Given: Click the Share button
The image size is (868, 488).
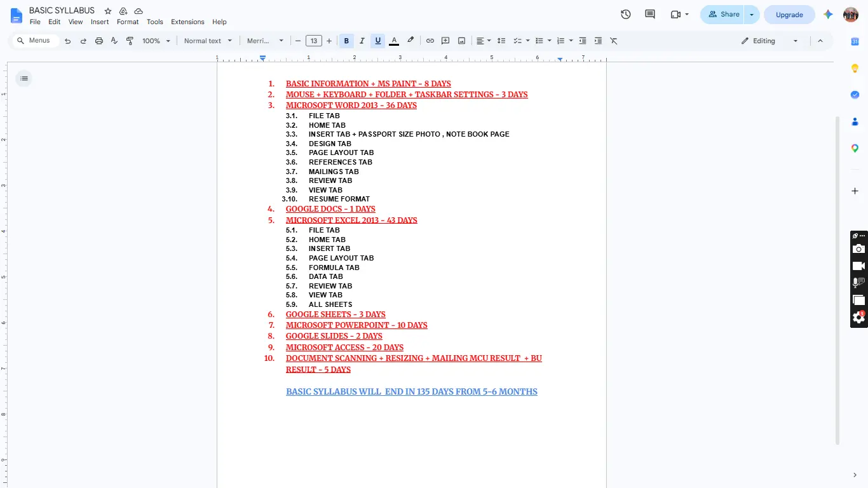Looking at the screenshot, I should [x=723, y=15].
